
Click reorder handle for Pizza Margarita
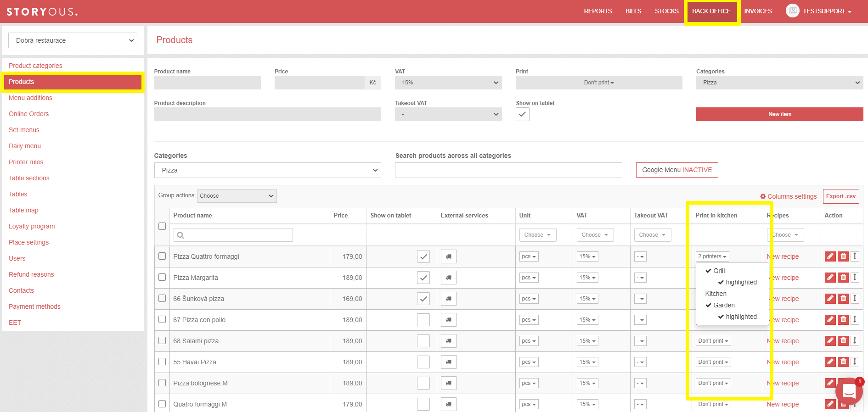tap(855, 277)
